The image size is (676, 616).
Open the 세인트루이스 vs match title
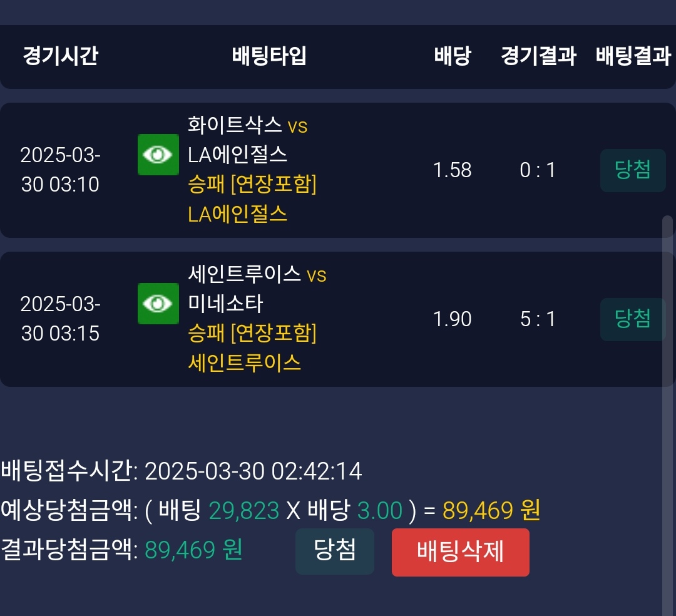[257, 274]
